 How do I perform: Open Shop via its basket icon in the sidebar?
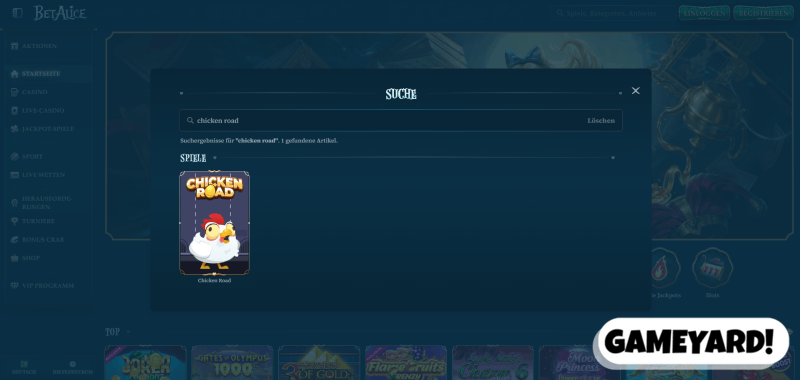15,258
